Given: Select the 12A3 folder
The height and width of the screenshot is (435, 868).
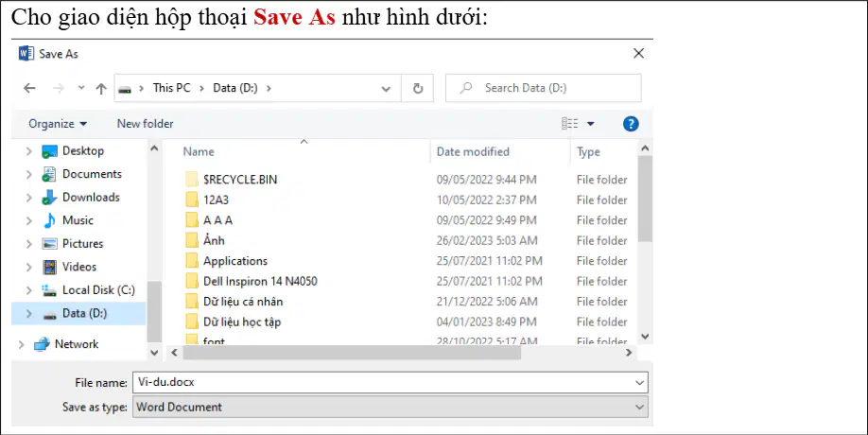Looking at the screenshot, I should coord(216,200).
